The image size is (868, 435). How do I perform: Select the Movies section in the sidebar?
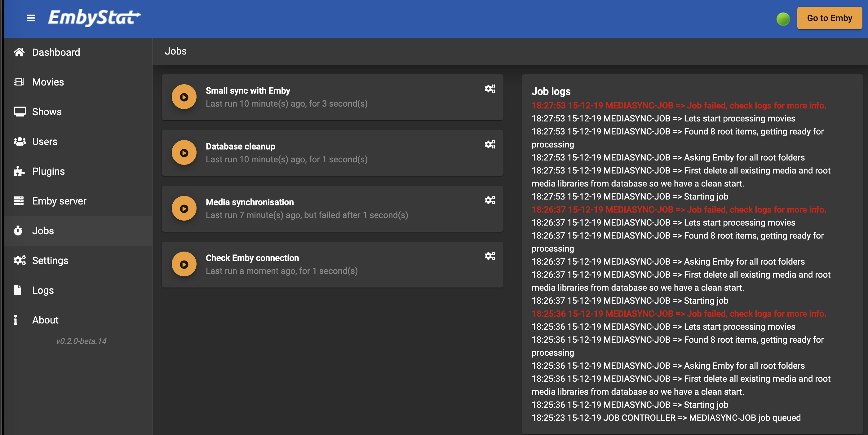[x=48, y=82]
